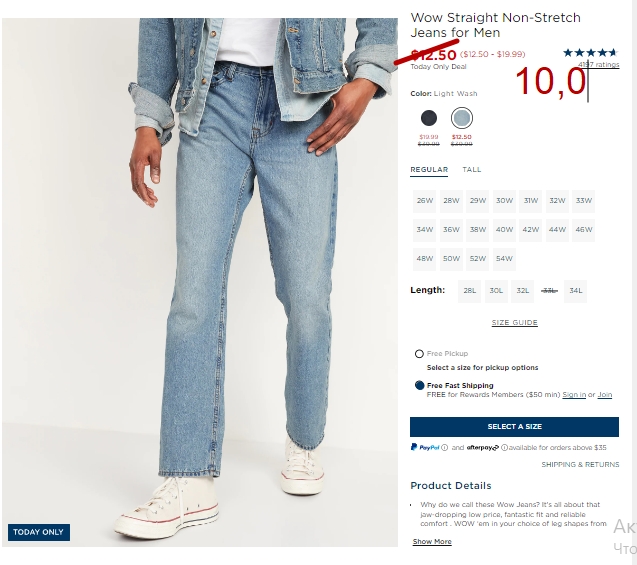The width and height of the screenshot is (637, 565).
Task: Open the SIZE GUIDE link
Action: click(515, 323)
